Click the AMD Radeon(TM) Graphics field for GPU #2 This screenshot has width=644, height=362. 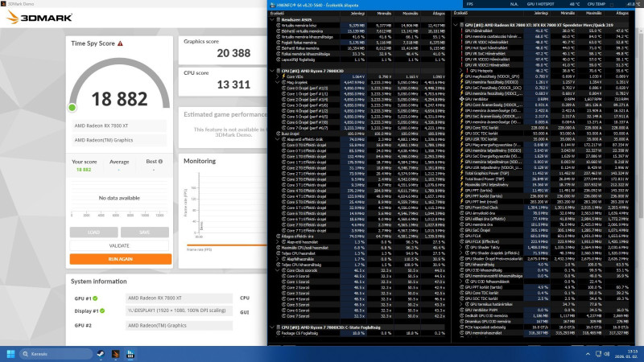pos(179,326)
